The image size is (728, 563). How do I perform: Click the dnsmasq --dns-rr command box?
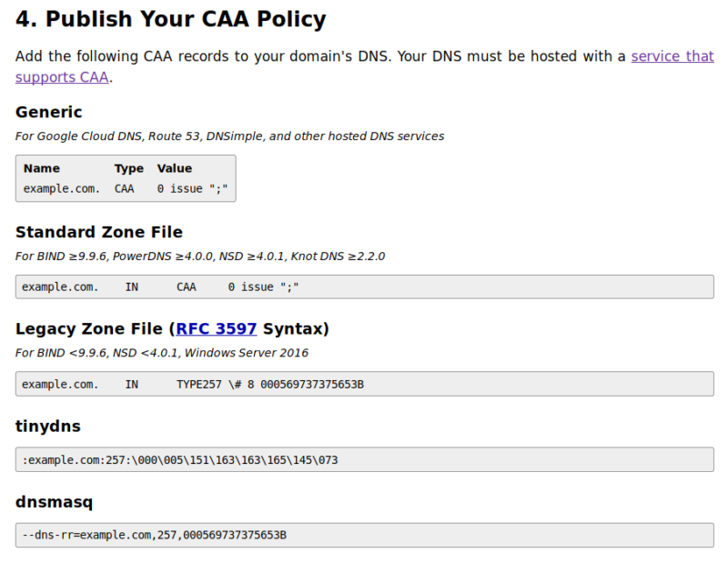tap(364, 535)
